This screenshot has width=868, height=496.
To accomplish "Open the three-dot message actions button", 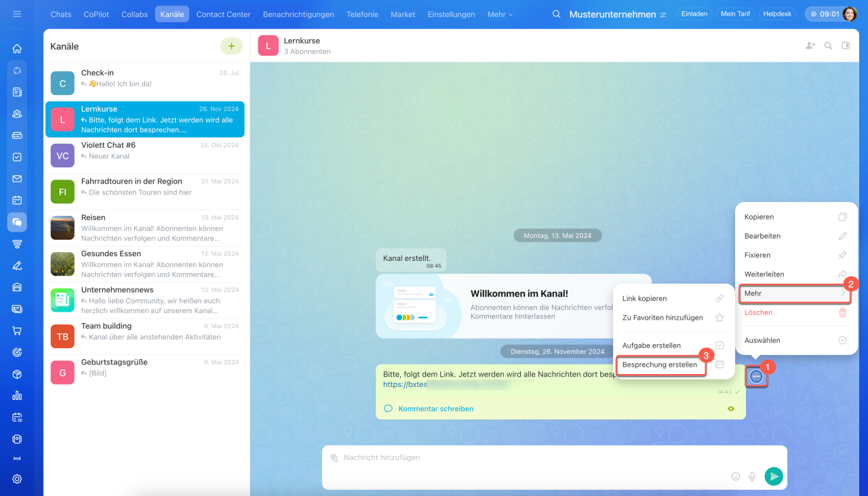I will pyautogui.click(x=757, y=376).
